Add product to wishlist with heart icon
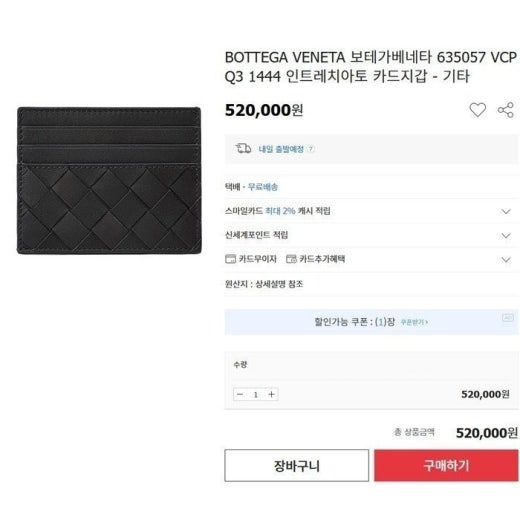The width and height of the screenshot is (520, 520). pos(477,110)
